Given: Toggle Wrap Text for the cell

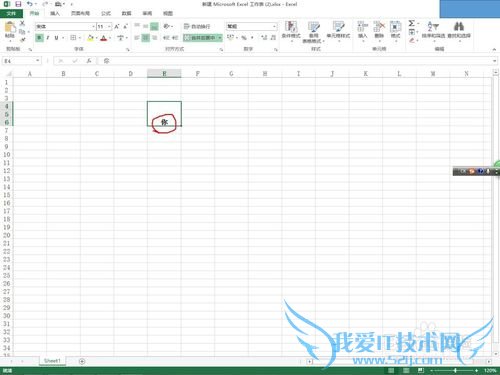Looking at the screenshot, I should coord(197,26).
